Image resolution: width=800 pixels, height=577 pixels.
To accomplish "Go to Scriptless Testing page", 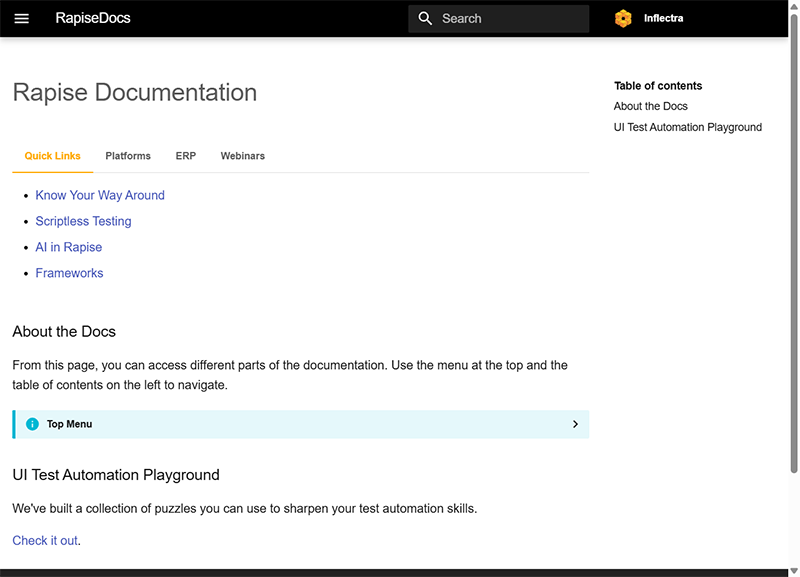I will [83, 221].
